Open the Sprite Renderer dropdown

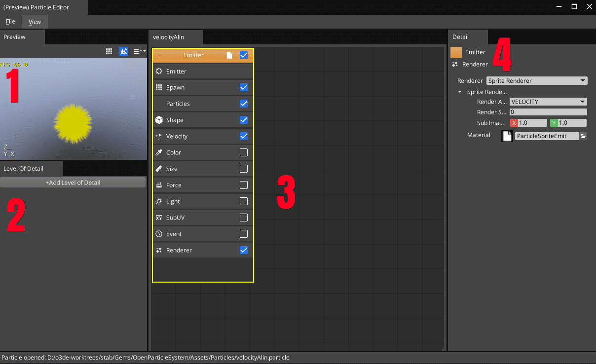[x=537, y=81]
